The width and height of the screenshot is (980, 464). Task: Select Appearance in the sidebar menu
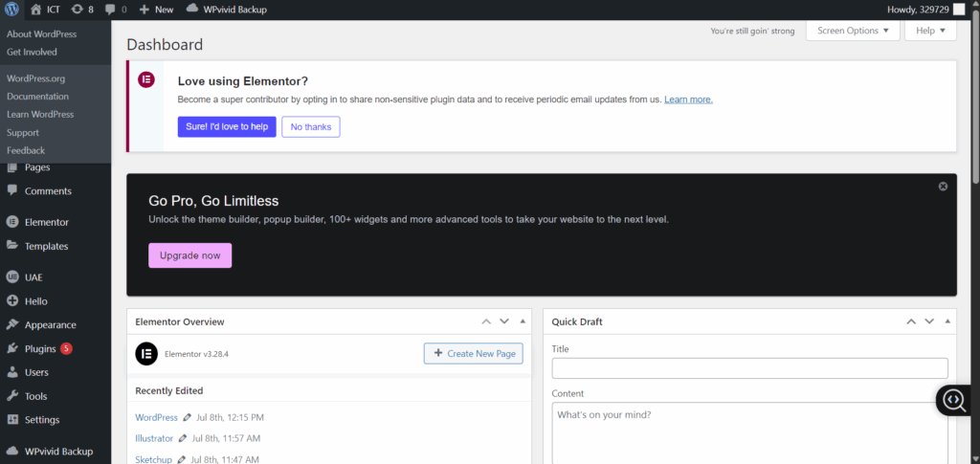pos(50,325)
